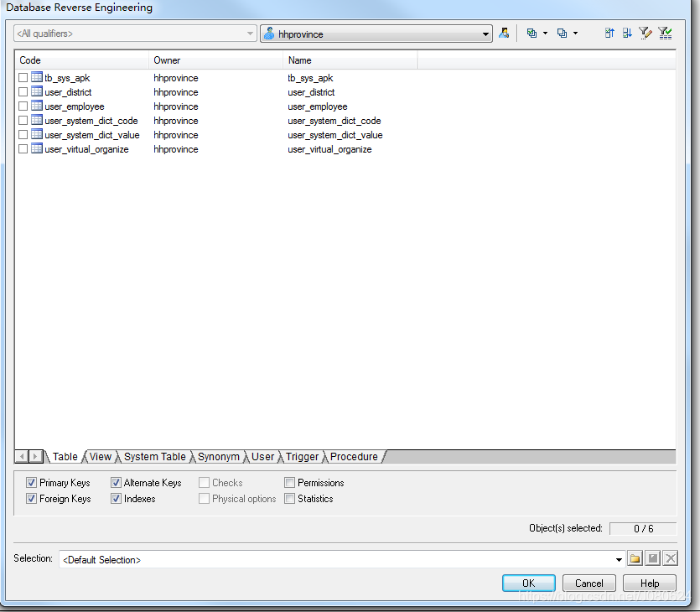Open the customize columns and filter icon
The image size is (700, 612).
click(x=645, y=33)
